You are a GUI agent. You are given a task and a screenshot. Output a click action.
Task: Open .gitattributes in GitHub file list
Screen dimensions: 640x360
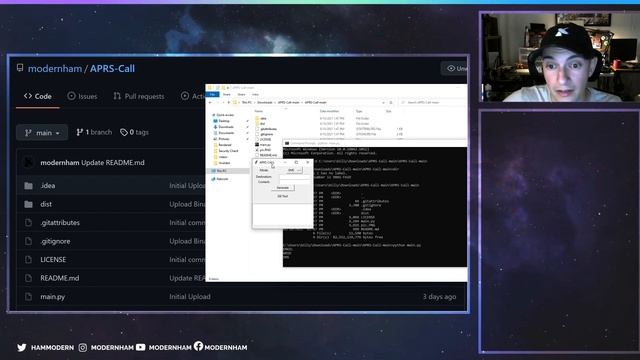coord(60,223)
